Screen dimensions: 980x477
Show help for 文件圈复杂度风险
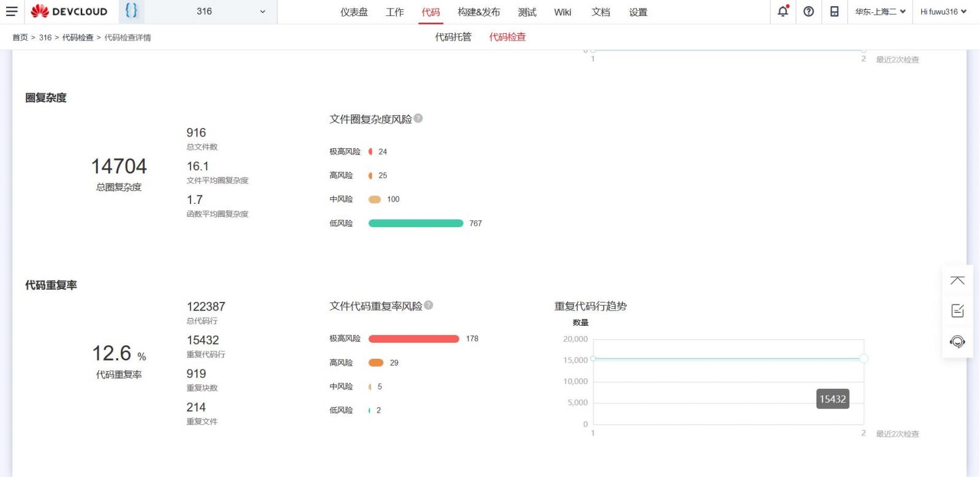(418, 118)
